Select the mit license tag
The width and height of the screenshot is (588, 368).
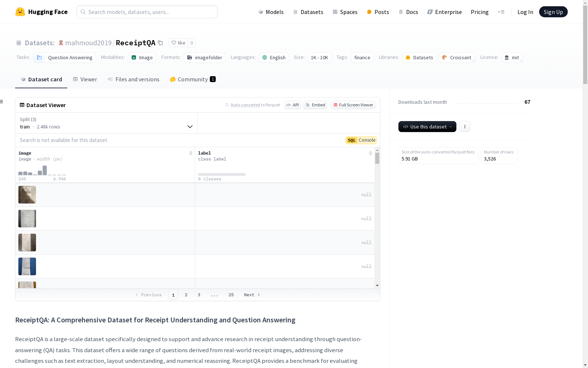pos(512,57)
